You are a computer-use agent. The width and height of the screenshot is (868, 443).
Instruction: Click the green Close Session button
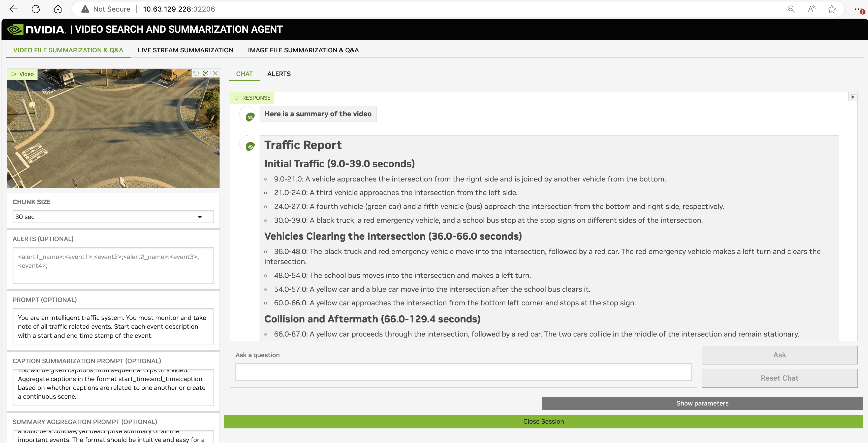pyautogui.click(x=543, y=421)
